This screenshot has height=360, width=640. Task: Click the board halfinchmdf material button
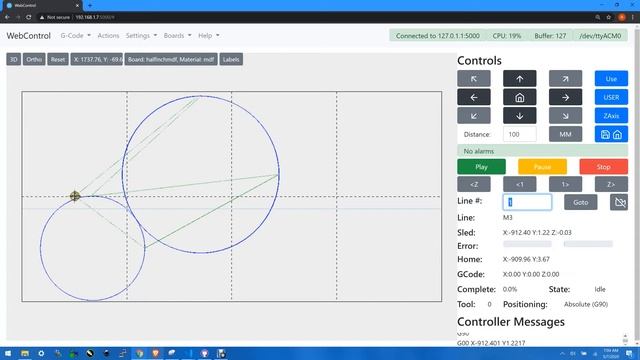171,59
